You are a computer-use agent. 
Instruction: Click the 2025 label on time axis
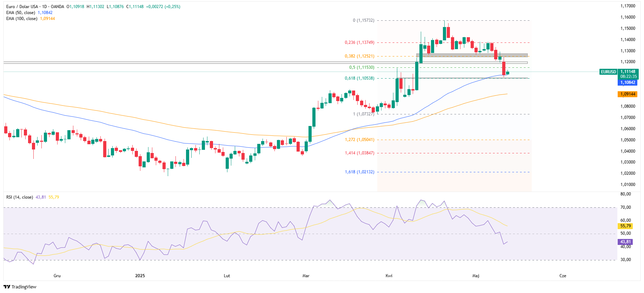[140, 276]
